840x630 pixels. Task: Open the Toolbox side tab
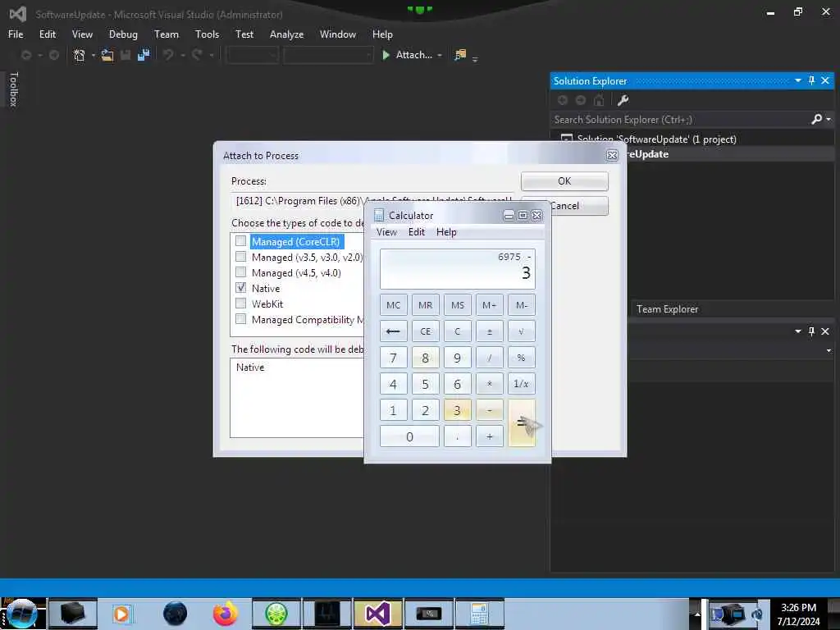click(x=14, y=89)
